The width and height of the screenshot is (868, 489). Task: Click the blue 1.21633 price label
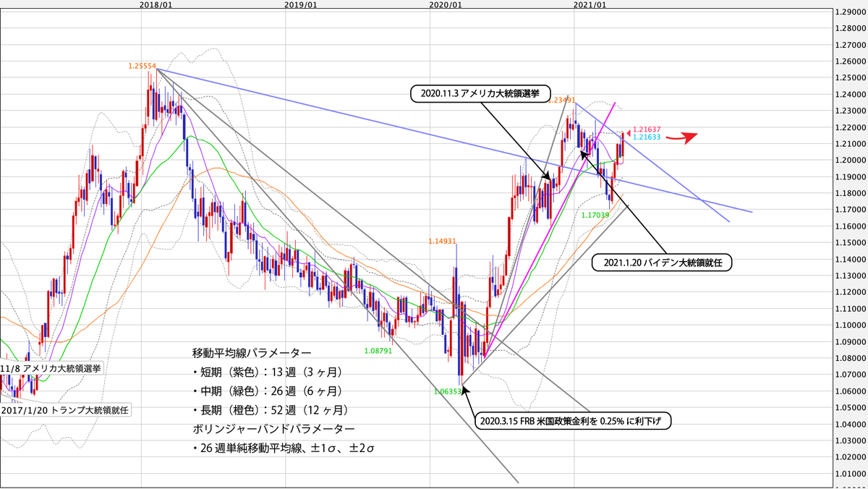(x=647, y=137)
